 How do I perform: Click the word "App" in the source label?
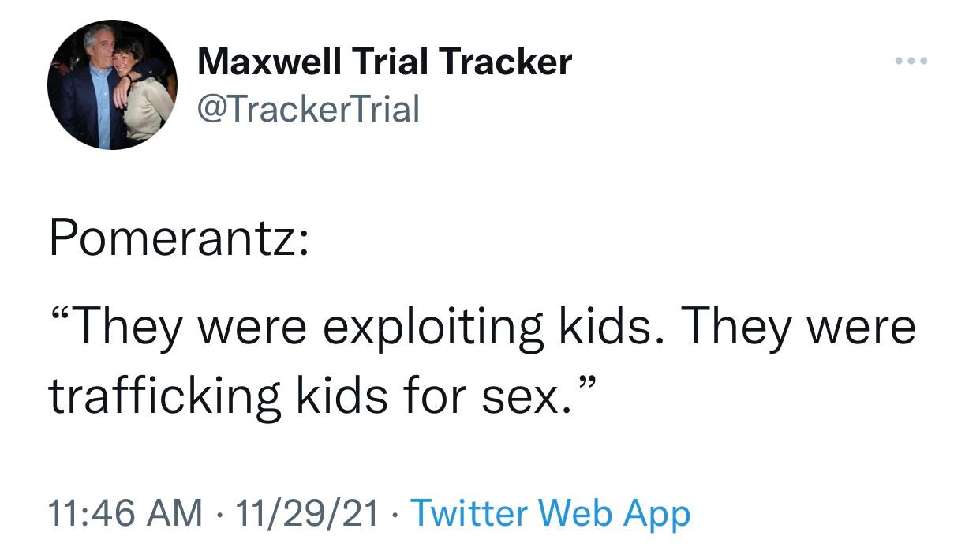click(656, 513)
